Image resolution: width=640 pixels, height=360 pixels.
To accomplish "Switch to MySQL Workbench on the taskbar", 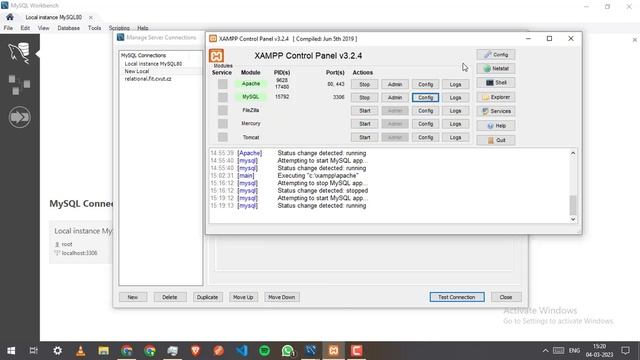I will [311, 351].
